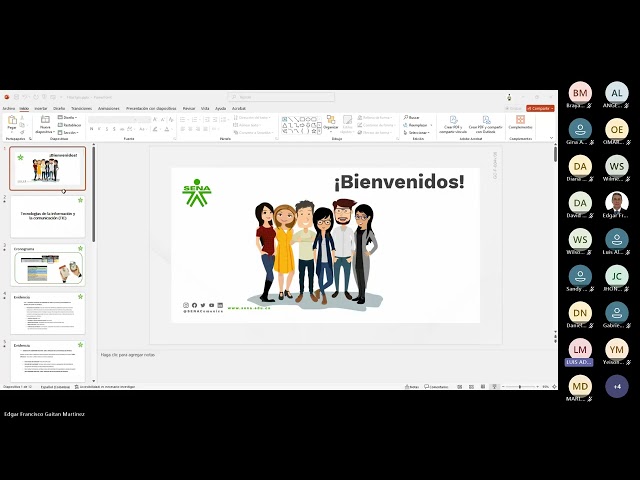
Task: Click the increase font size icon
Action: pyautogui.click(x=155, y=119)
